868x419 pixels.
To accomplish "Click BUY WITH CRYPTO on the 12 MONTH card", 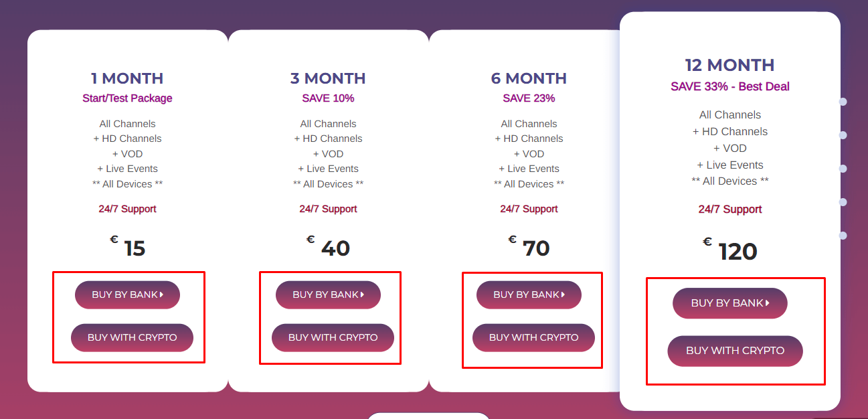I will pos(735,350).
